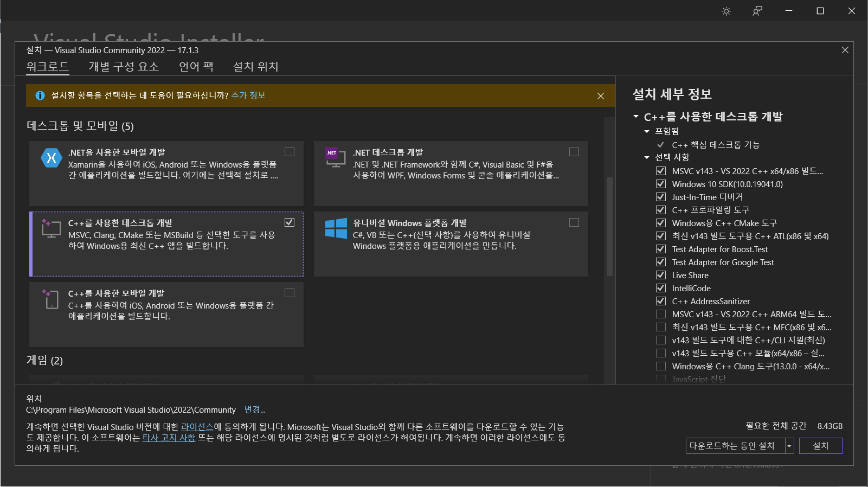The image size is (868, 487).
Task: Select the 유니버설 Windows 플랫폼 개발 card
Action: [x=451, y=244]
